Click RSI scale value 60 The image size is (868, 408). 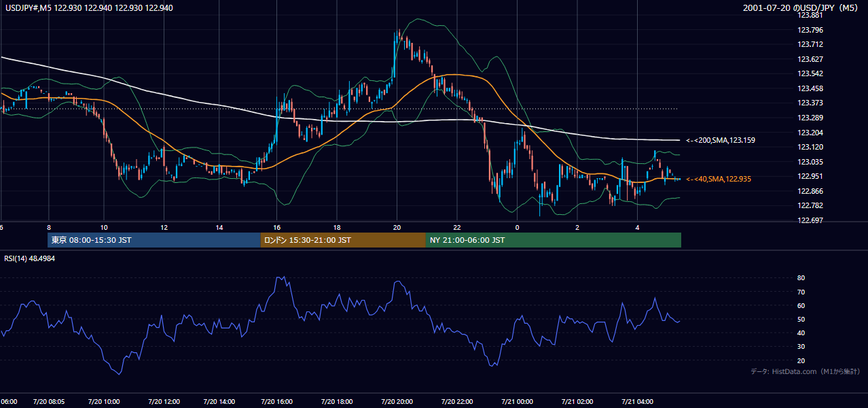click(801, 305)
